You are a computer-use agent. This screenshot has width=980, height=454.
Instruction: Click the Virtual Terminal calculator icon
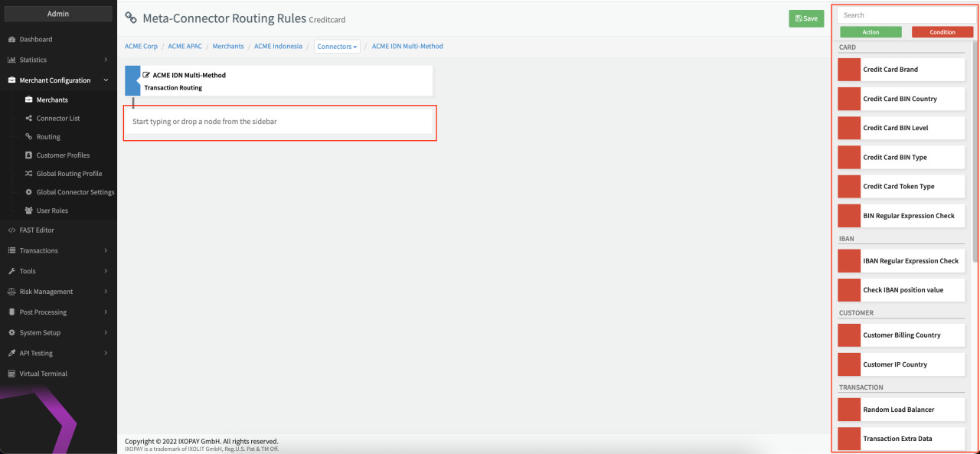pyautogui.click(x=11, y=374)
